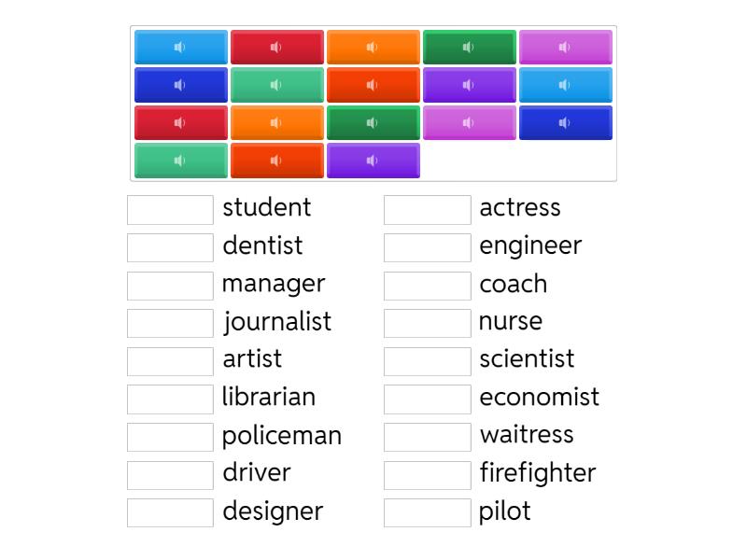Select the empty box next to dentist
The image size is (747, 560).
(170, 247)
